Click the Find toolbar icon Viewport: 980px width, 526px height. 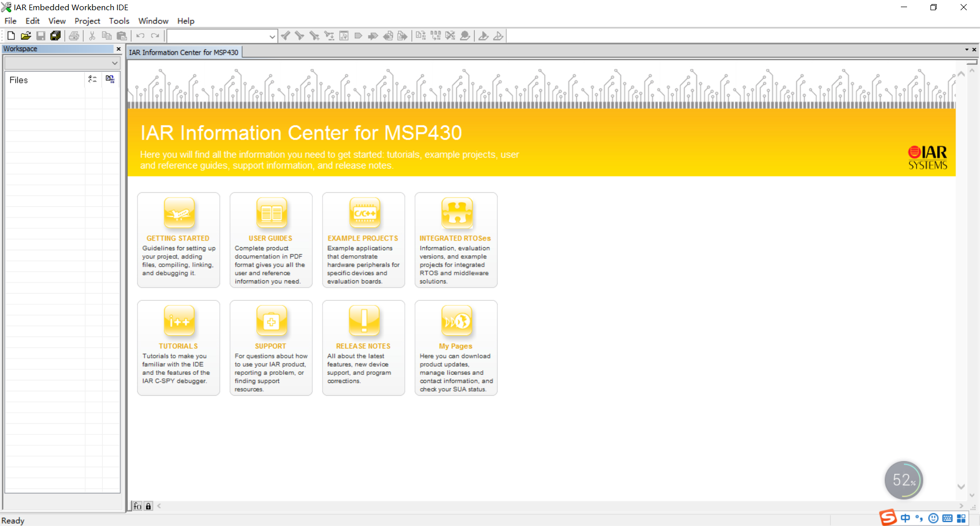[314, 36]
